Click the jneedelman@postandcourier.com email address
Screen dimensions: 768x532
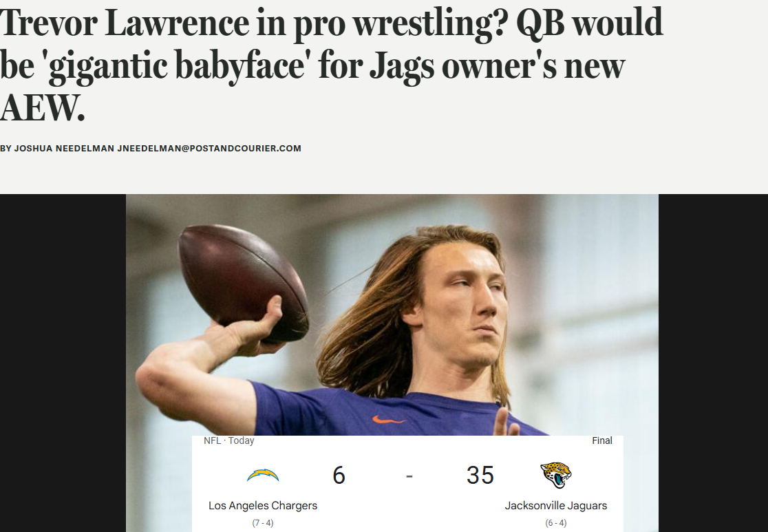[x=209, y=149]
